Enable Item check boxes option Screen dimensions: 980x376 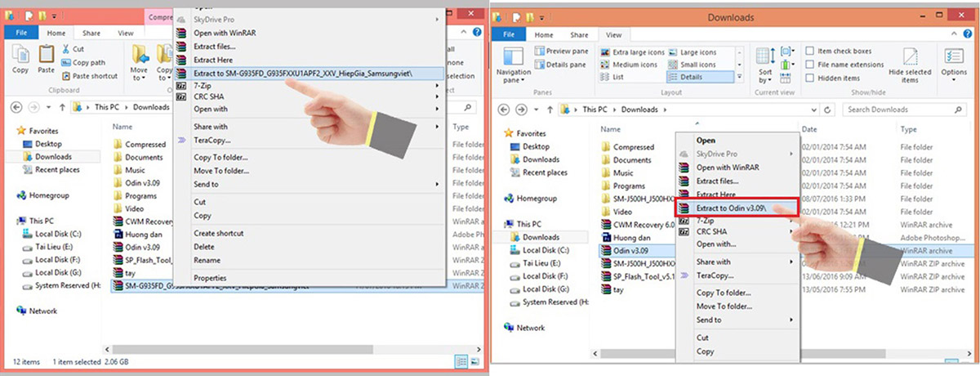coord(809,51)
